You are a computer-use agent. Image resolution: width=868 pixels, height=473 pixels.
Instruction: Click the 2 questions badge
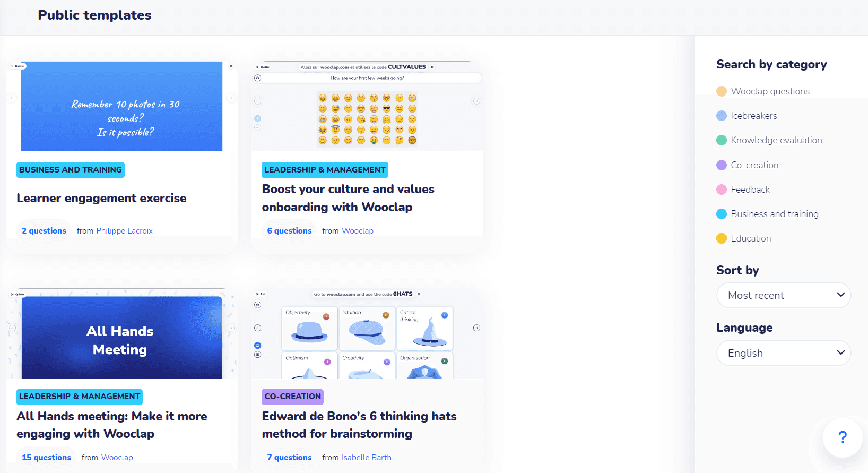44,231
